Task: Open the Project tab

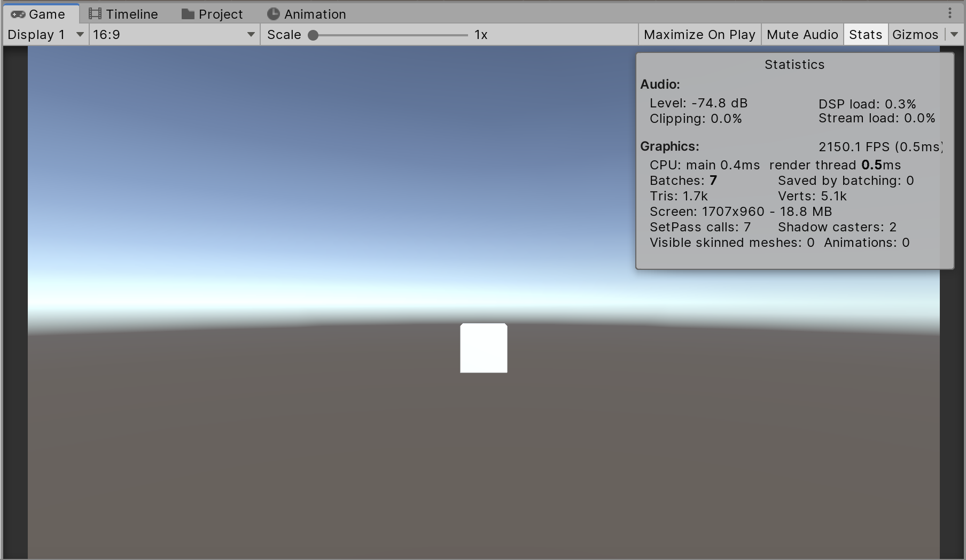Action: 220,14
